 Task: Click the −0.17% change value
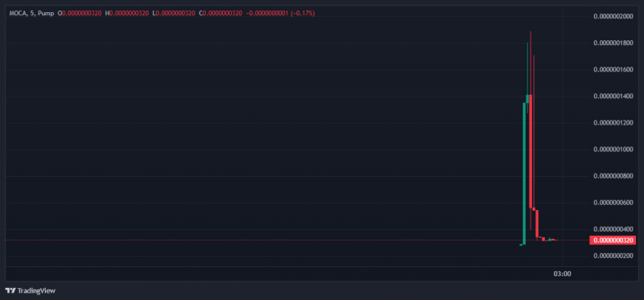coord(303,13)
